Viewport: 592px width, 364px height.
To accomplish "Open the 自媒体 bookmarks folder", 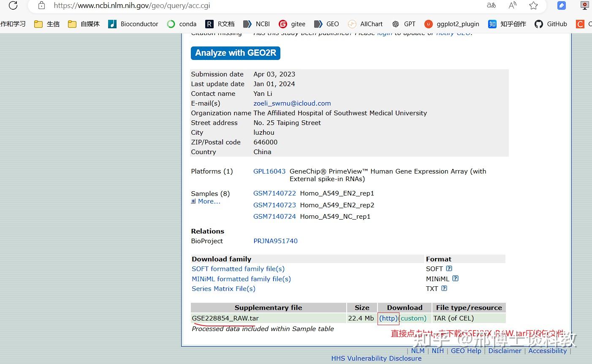I will coord(84,24).
